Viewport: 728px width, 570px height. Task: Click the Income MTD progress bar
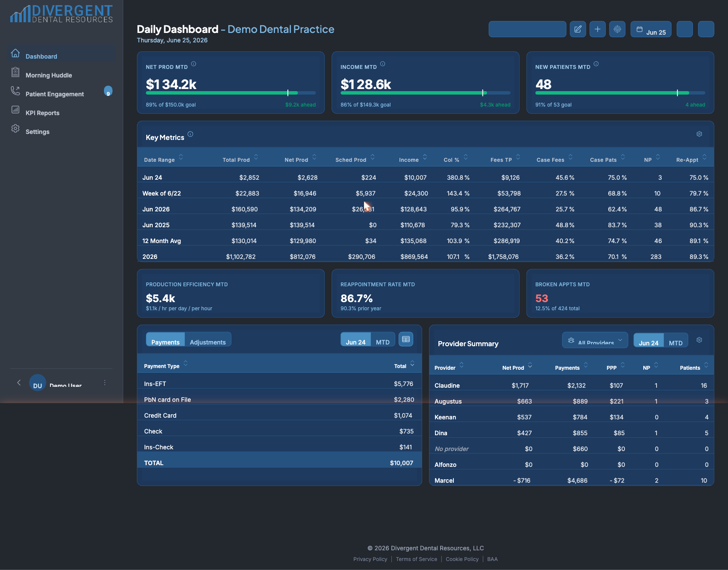[426, 93]
